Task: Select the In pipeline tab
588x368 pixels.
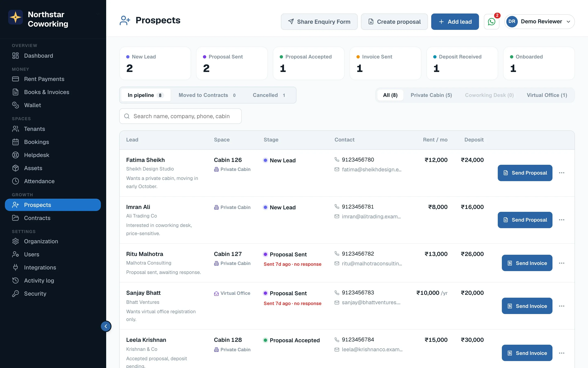Action: click(146, 95)
